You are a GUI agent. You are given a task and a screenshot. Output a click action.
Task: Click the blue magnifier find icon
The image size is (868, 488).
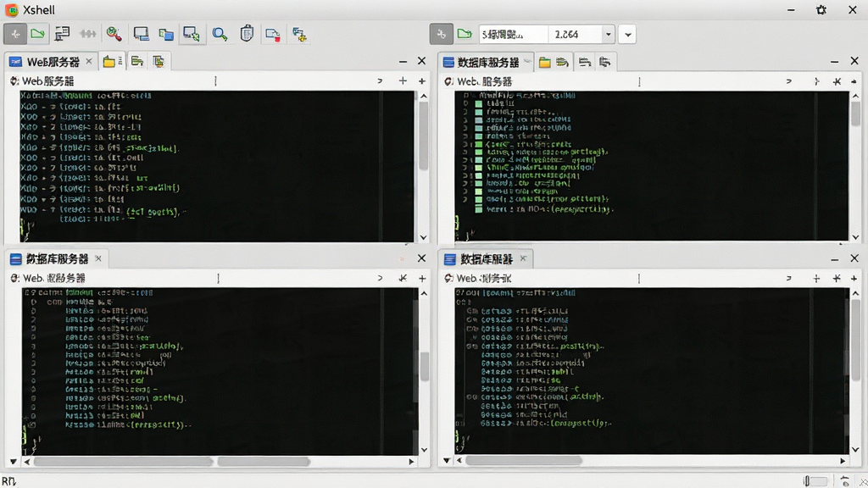[220, 34]
